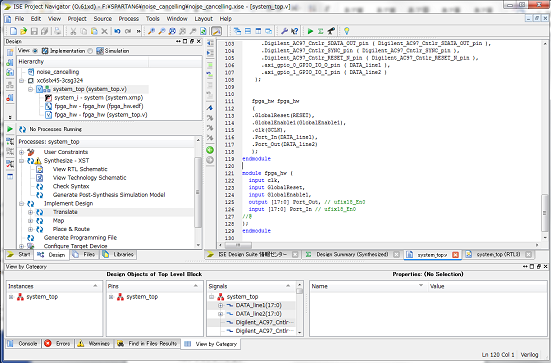Click the Sigma design summary icon
Viewport: 551px width, 363px height.
320,31
